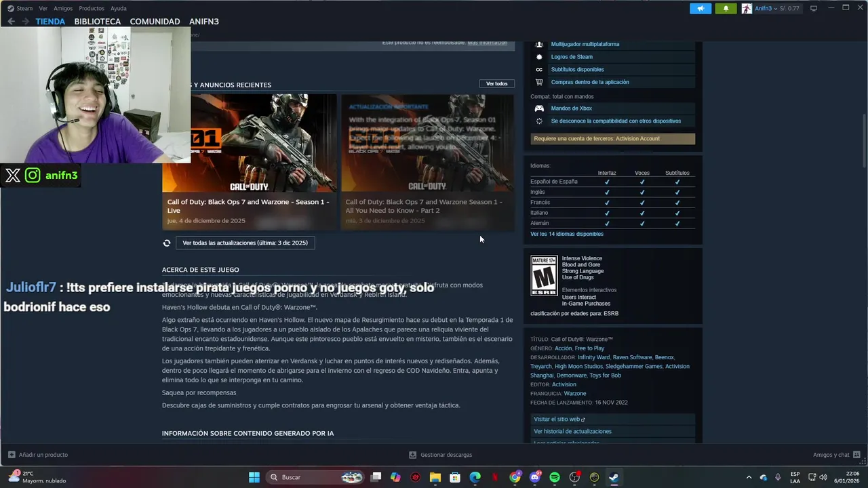The width and height of the screenshot is (868, 488).
Task: Open Discord from the taskbar
Action: (x=535, y=477)
